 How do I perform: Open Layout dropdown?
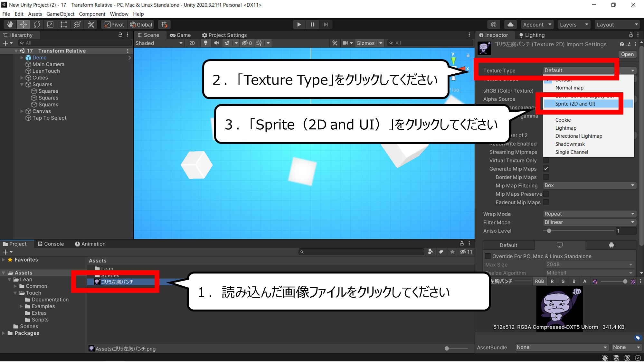pyautogui.click(x=617, y=24)
